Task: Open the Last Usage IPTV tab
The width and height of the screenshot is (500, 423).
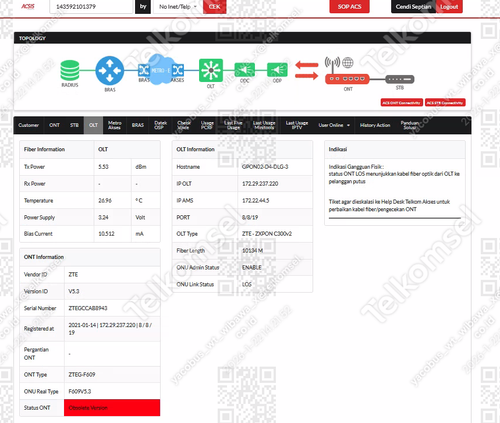Action: click(297, 125)
